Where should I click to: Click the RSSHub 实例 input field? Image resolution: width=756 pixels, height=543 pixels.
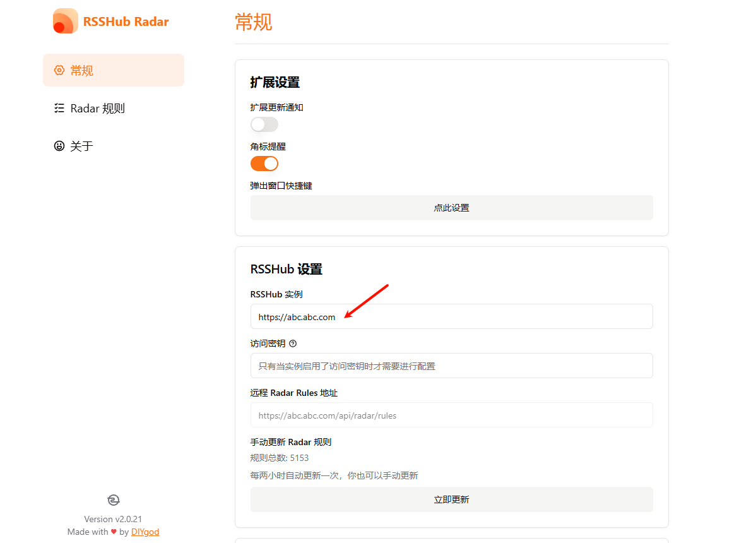click(x=451, y=316)
